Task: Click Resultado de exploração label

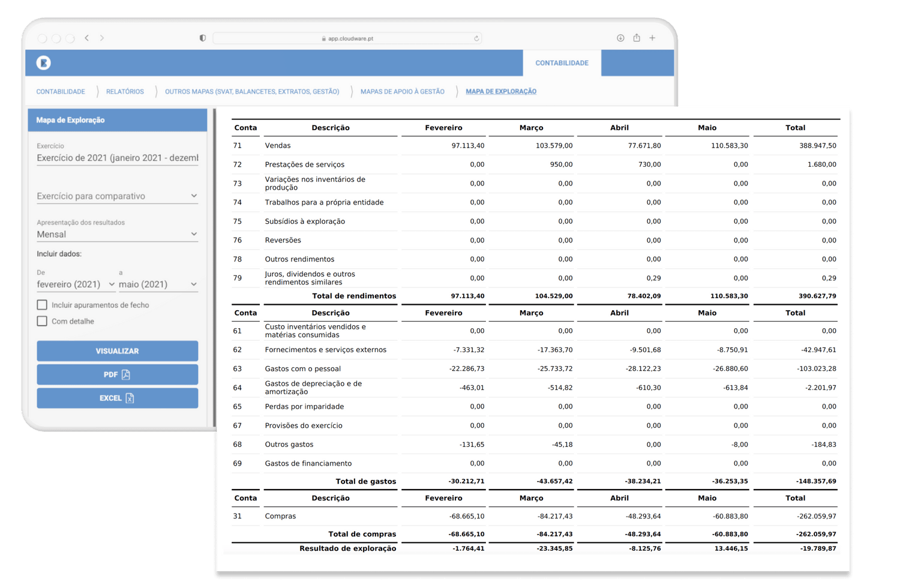Action: pyautogui.click(x=348, y=548)
